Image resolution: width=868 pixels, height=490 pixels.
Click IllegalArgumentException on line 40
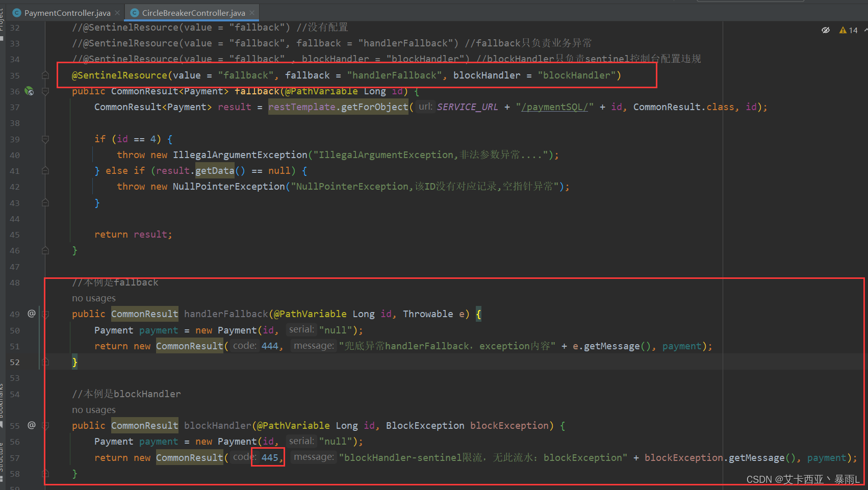[240, 155]
